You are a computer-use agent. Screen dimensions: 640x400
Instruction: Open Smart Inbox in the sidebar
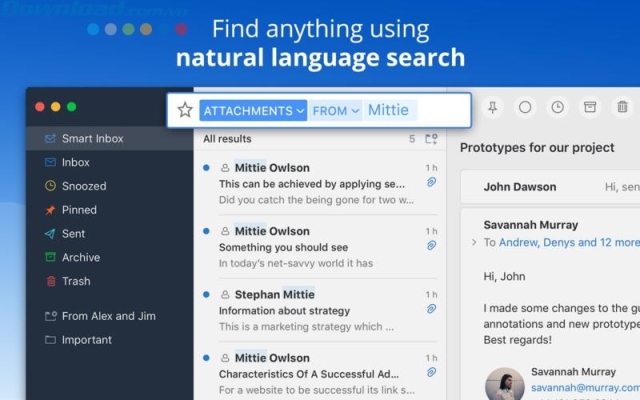(109, 138)
